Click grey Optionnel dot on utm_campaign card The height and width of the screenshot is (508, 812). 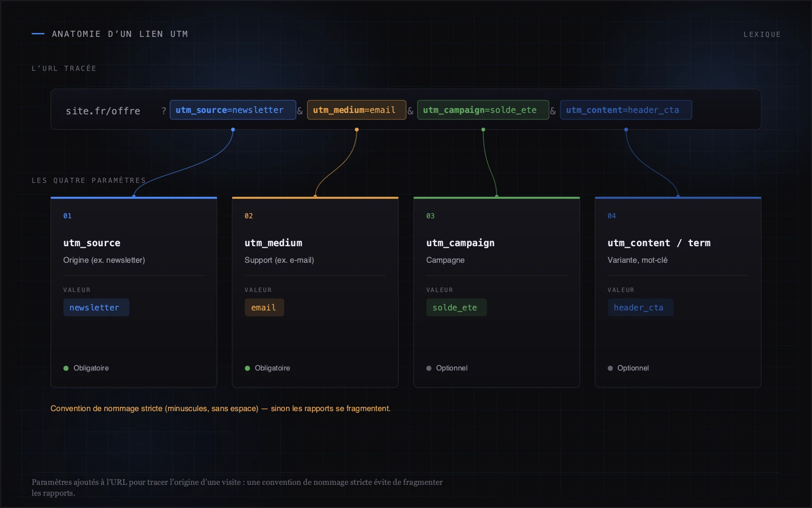pos(429,368)
